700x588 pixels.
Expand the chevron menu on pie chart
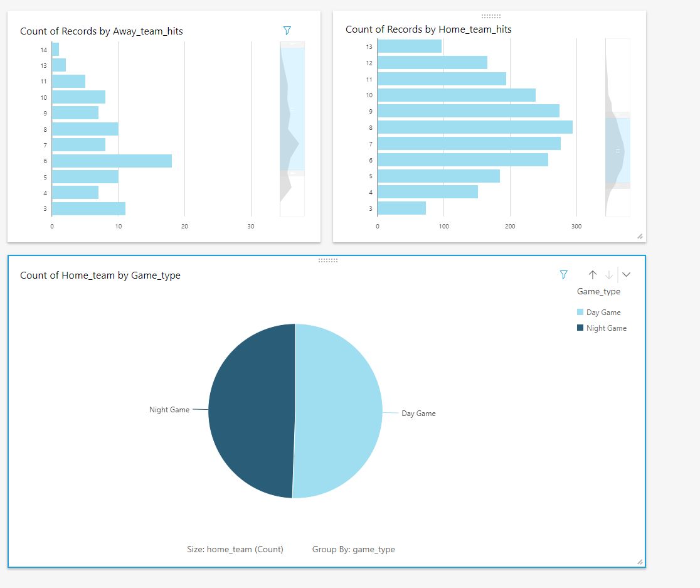[x=626, y=274]
